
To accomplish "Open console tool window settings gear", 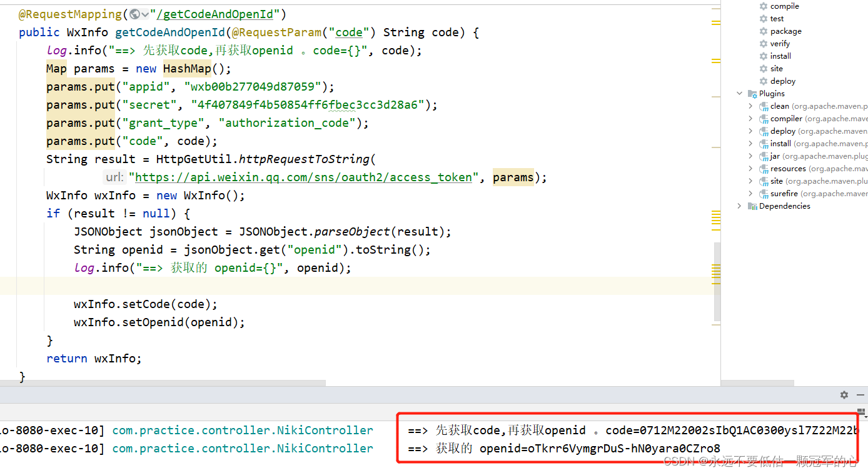I will [844, 395].
